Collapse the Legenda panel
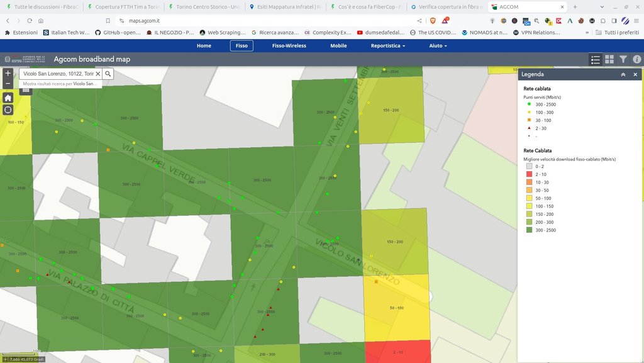Image resolution: width=644 pixels, height=363 pixels. [x=623, y=74]
